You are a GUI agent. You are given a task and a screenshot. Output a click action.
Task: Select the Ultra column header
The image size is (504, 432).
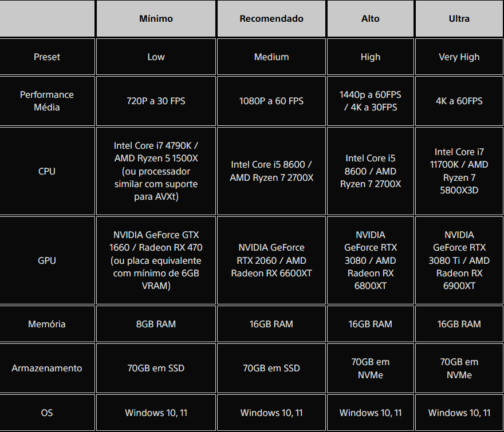point(459,18)
